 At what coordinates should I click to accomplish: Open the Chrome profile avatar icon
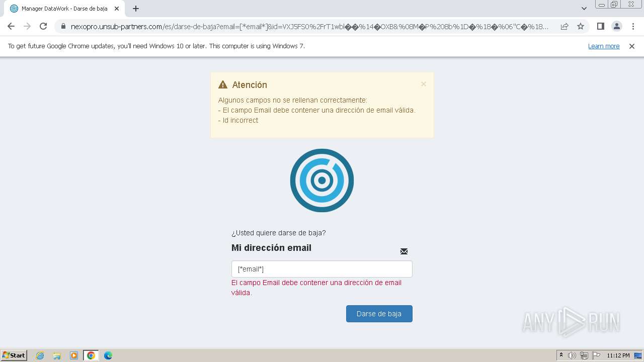point(616,26)
